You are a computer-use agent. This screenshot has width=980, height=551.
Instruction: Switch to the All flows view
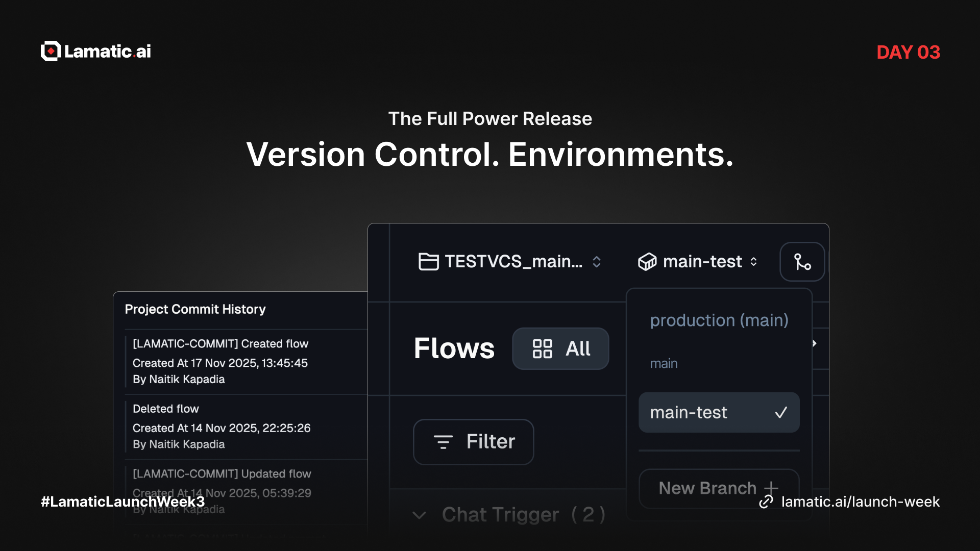[560, 348]
